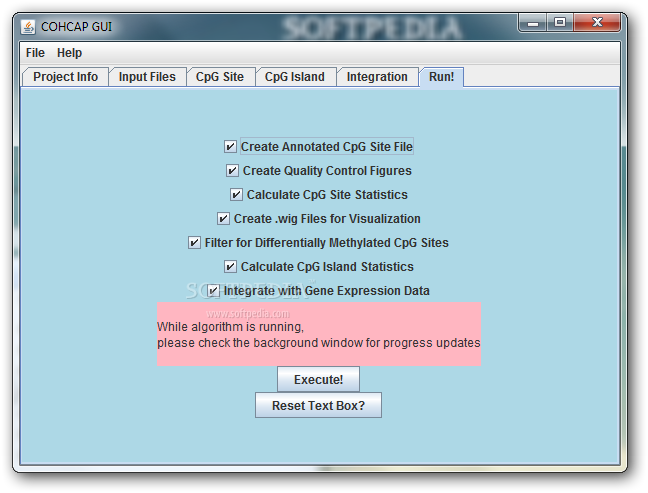The image size is (648, 493).
Task: Open the CpG Site tab
Action: [220, 77]
